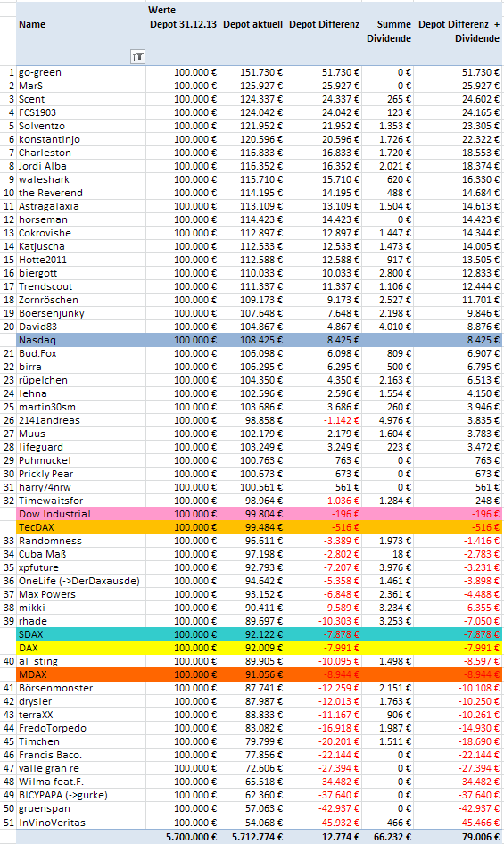
Task: Click the name cell Astragalaxia
Action: pyautogui.click(x=49, y=206)
